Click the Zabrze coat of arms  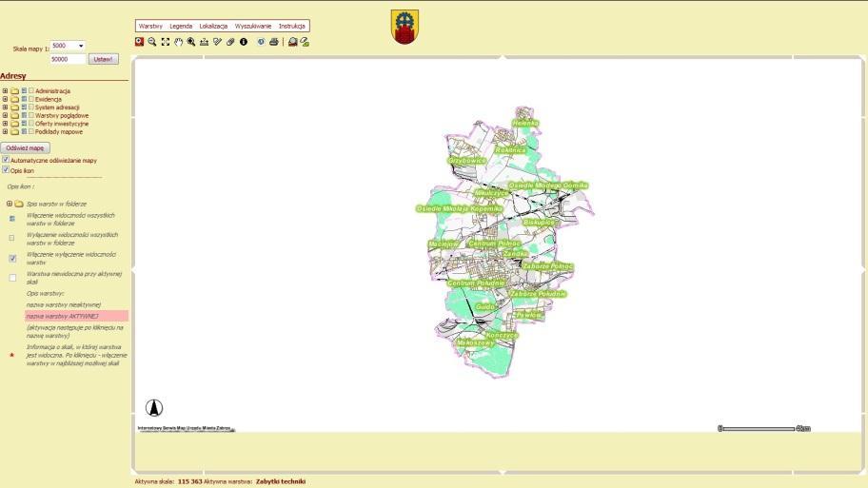[404, 27]
